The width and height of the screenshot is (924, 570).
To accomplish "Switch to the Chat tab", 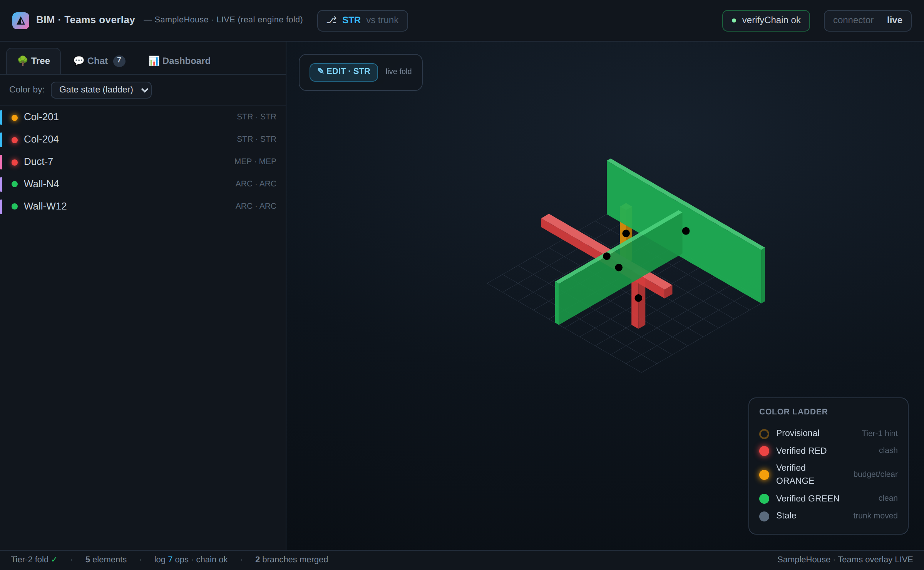I will coord(99,61).
